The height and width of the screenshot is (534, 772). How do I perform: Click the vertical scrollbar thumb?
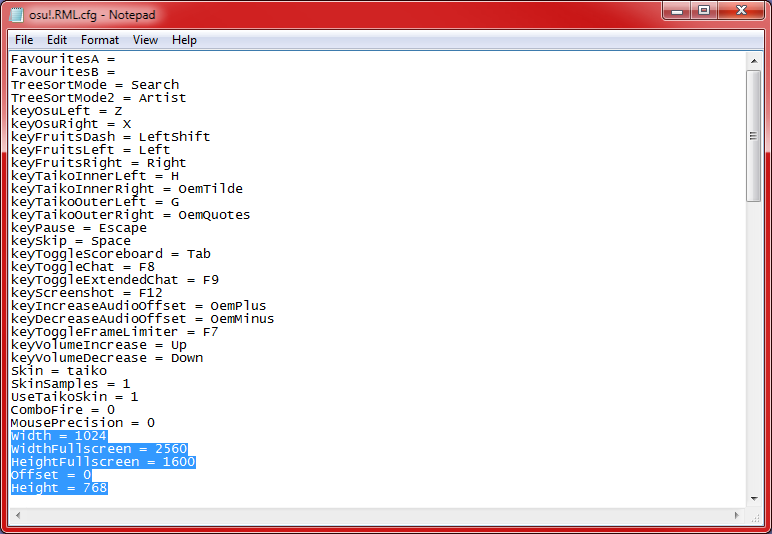754,136
